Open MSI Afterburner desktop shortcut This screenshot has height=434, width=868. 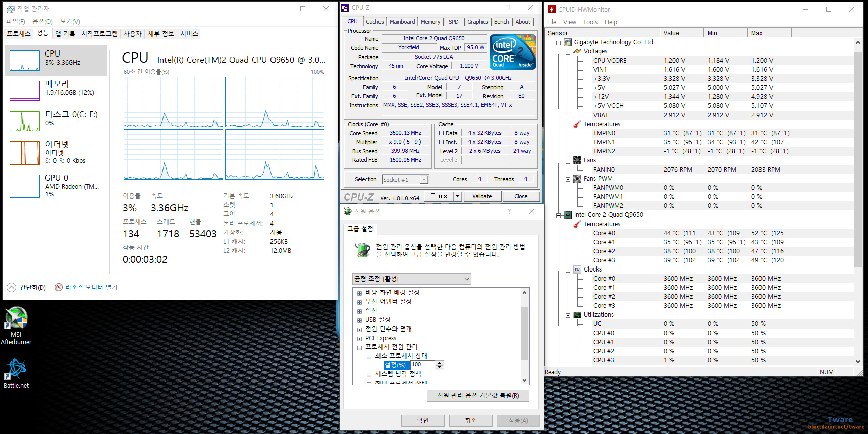pos(16,325)
